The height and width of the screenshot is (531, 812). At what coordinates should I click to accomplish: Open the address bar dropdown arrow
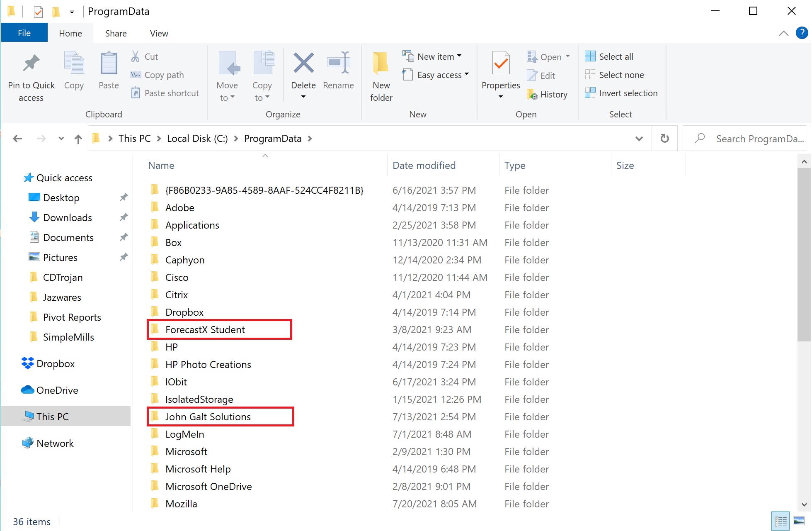pos(639,138)
